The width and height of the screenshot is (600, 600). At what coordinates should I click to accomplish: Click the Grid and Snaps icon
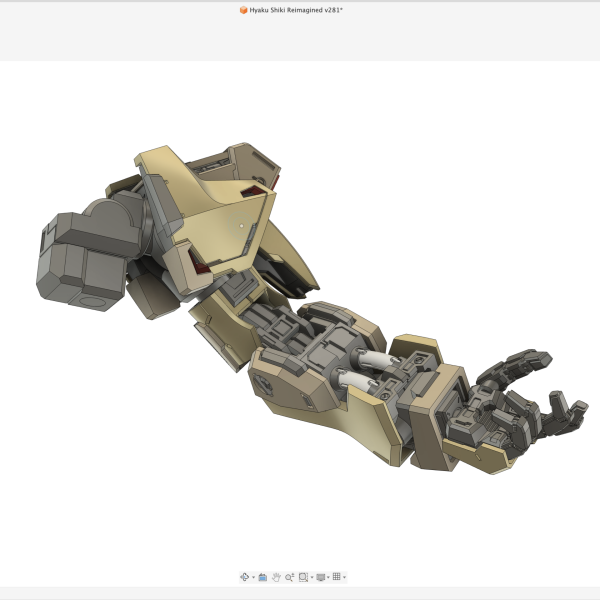click(x=336, y=577)
